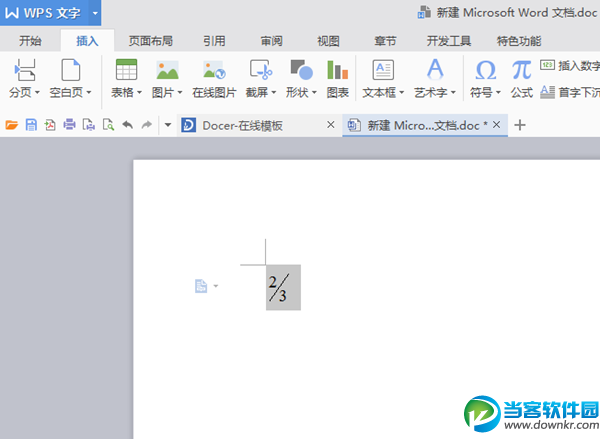The height and width of the screenshot is (439, 600).
Task: Expand the 表格 dropdown arrow
Action: click(139, 92)
